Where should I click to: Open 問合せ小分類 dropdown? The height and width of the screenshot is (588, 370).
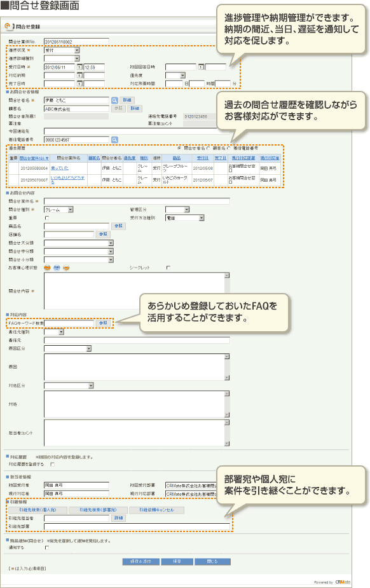coord(79,259)
